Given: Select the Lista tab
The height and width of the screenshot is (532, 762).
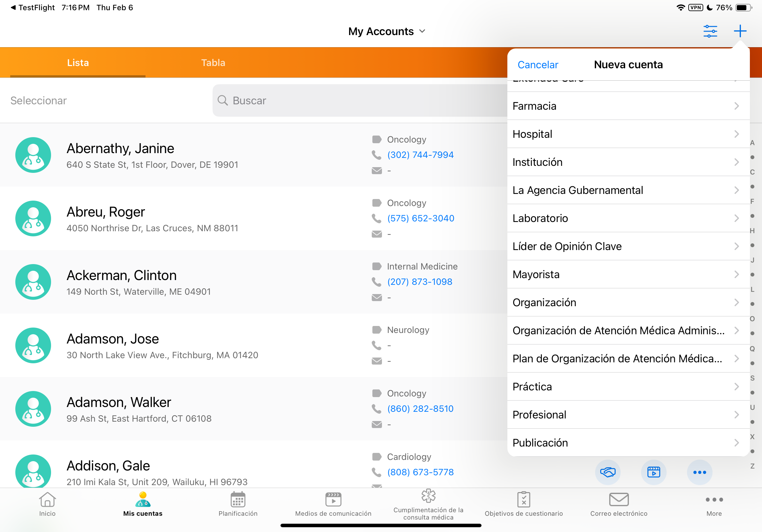Looking at the screenshot, I should click(x=78, y=63).
